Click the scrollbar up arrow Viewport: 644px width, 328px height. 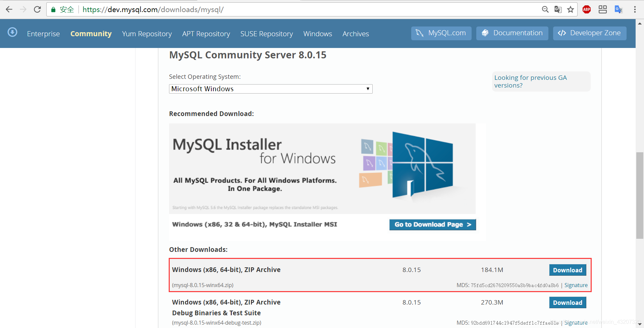(640, 23)
